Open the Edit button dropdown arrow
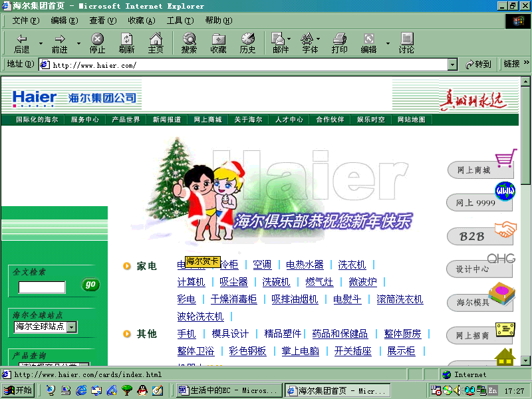The width and height of the screenshot is (532, 399). [388, 43]
